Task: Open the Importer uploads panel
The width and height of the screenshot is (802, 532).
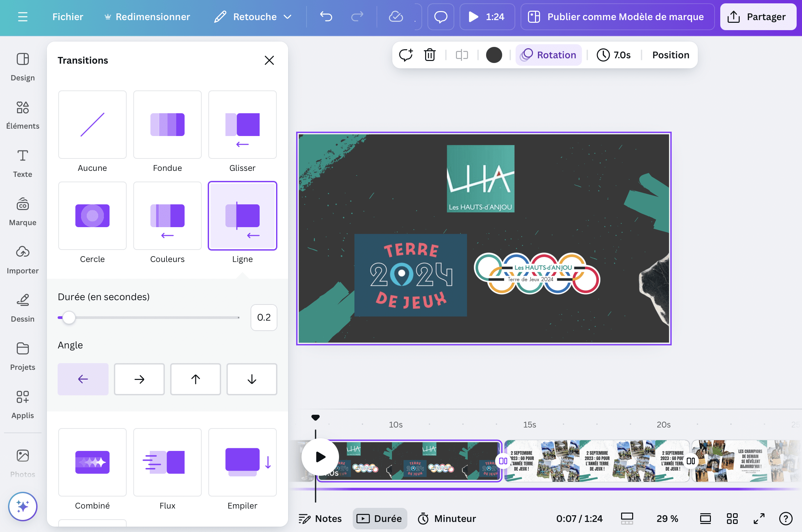Action: tap(23, 260)
